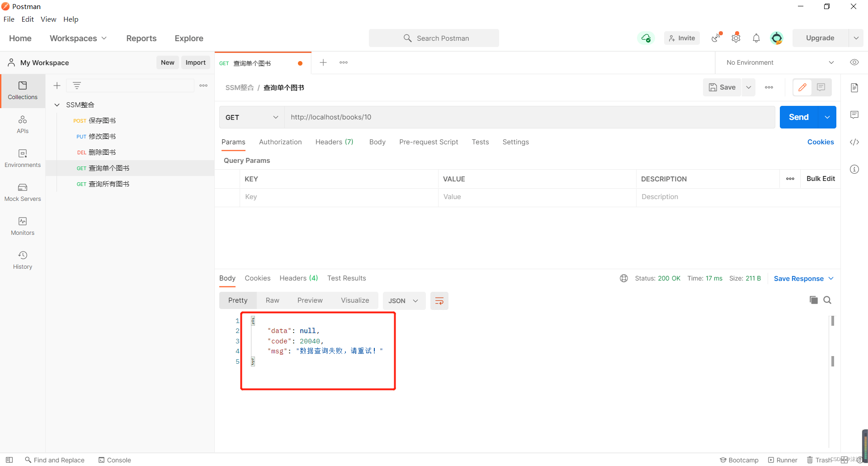Open the settings gear icon

736,38
